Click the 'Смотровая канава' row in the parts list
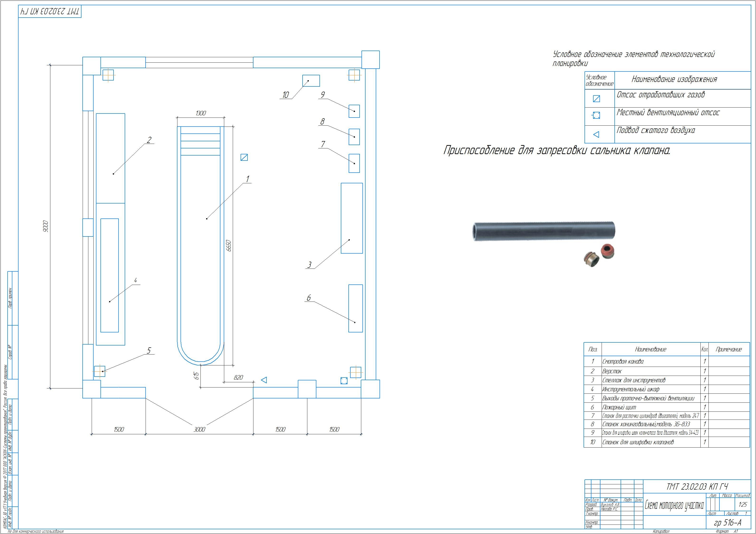Screen dimensions: 756x534 pyautogui.click(x=623, y=361)
